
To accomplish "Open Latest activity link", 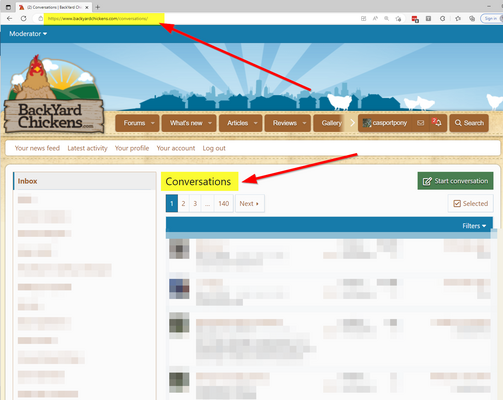I will [x=87, y=148].
